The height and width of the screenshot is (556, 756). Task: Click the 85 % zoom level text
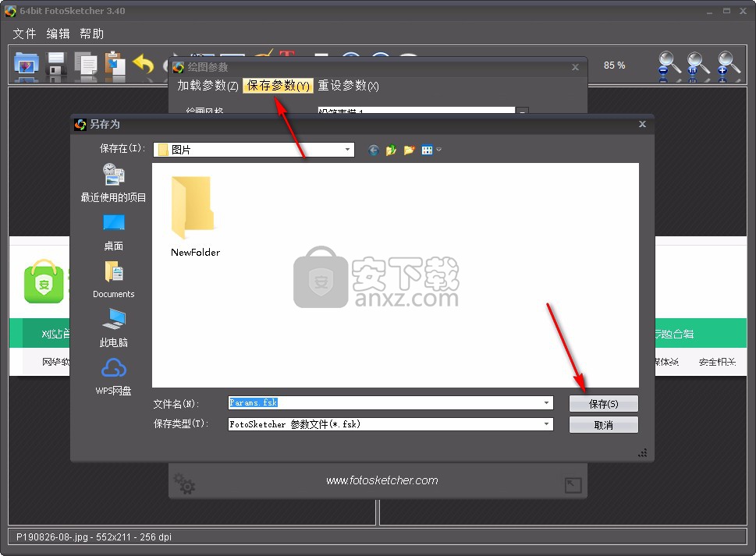(x=614, y=65)
